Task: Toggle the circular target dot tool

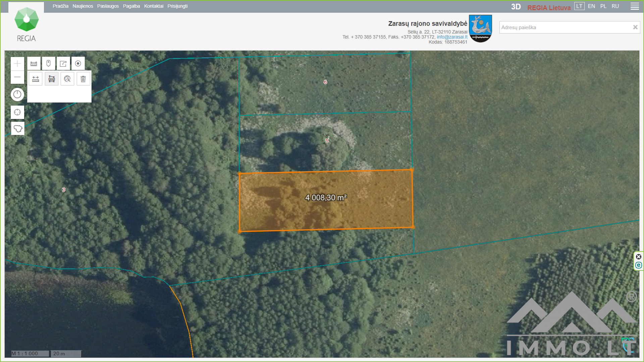Action: tap(78, 64)
